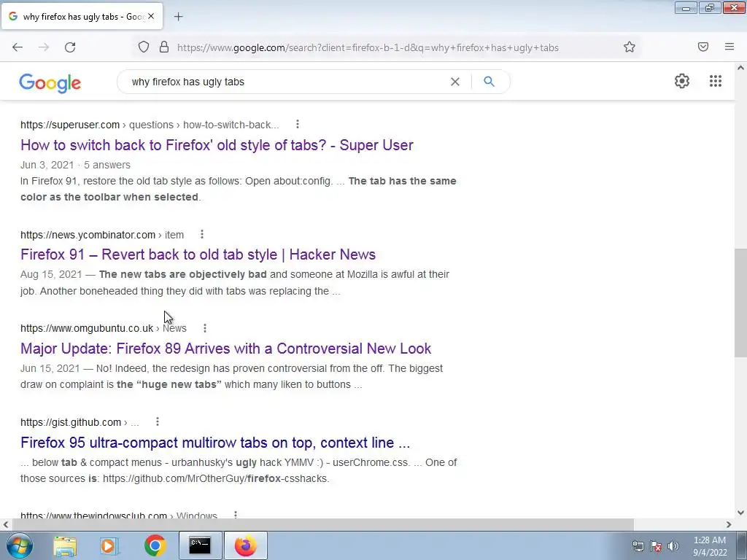Open the Google apps grid
Image resolution: width=747 pixels, height=560 pixels.
click(x=716, y=81)
